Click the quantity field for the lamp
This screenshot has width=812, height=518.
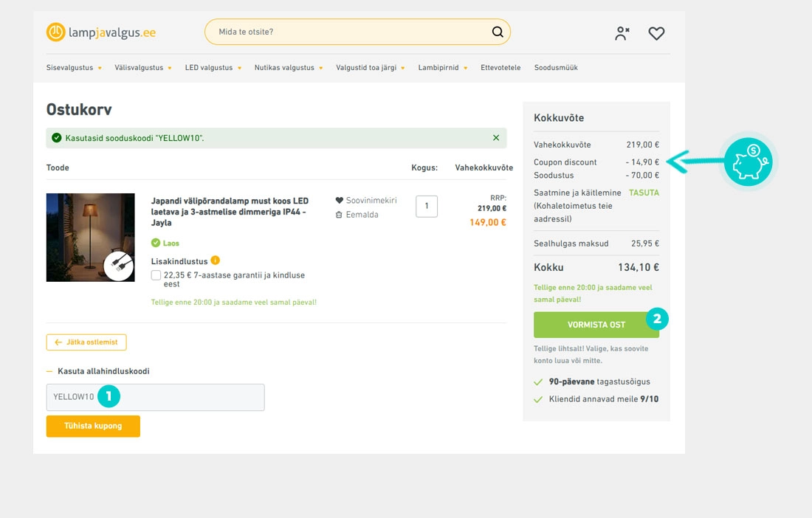coord(427,206)
